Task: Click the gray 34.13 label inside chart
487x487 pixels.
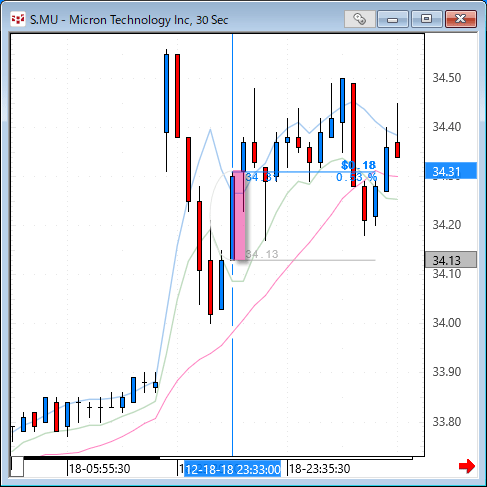Action: pyautogui.click(x=262, y=254)
